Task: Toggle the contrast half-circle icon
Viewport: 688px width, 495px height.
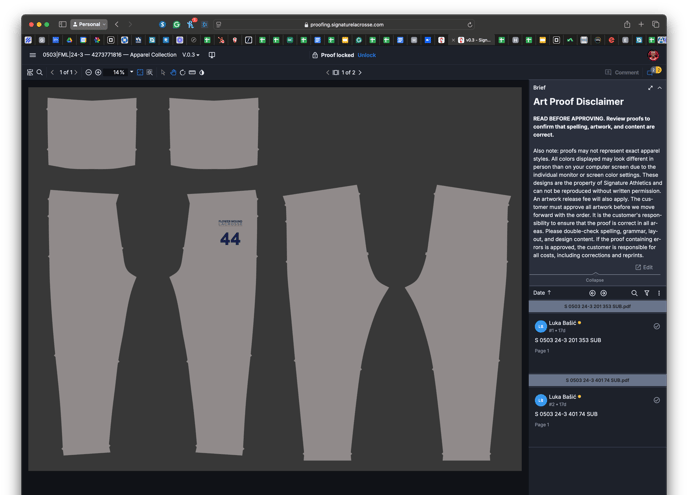Action: [x=201, y=73]
